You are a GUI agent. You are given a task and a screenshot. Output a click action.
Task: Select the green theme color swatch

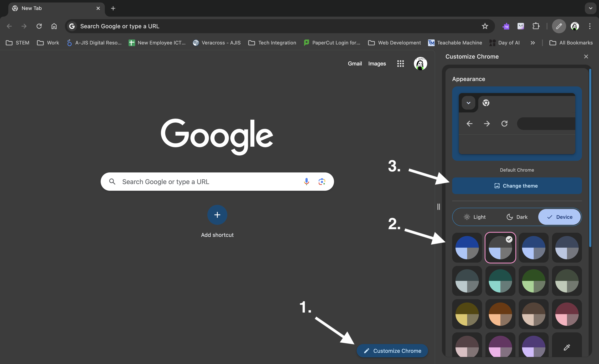pos(533,281)
